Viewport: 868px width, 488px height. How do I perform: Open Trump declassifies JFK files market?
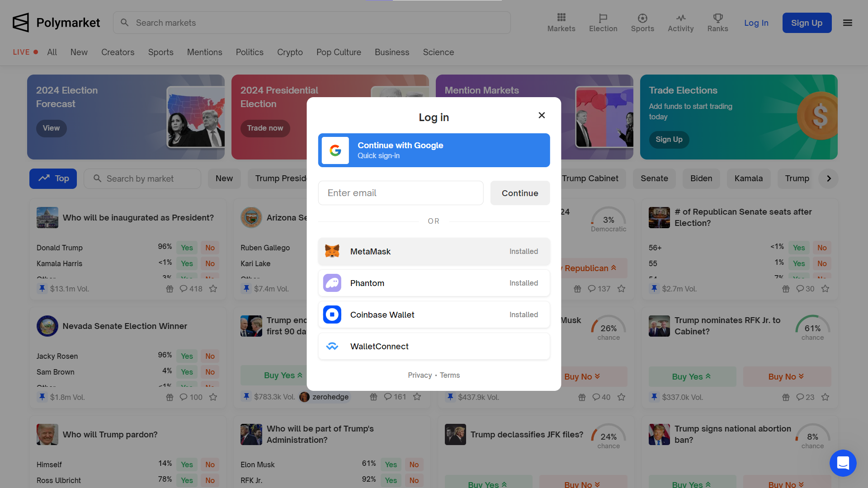[x=527, y=434]
